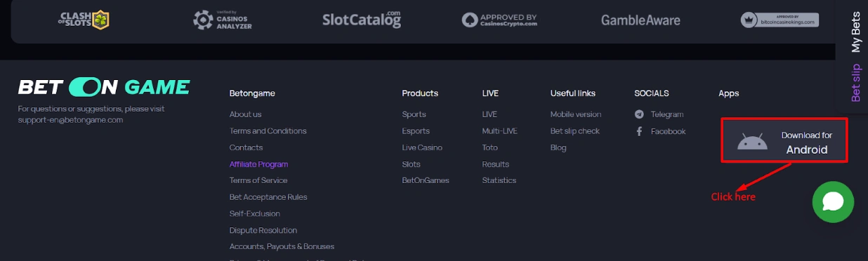This screenshot has height=261, width=868.
Task: Switch to the My Bets tab
Action: click(855, 32)
